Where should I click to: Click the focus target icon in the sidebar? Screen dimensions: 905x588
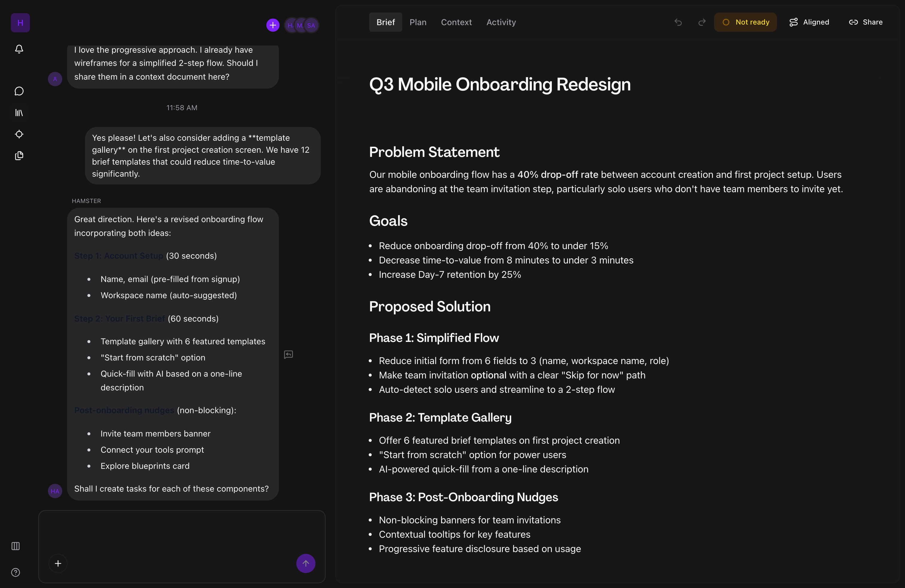19,134
